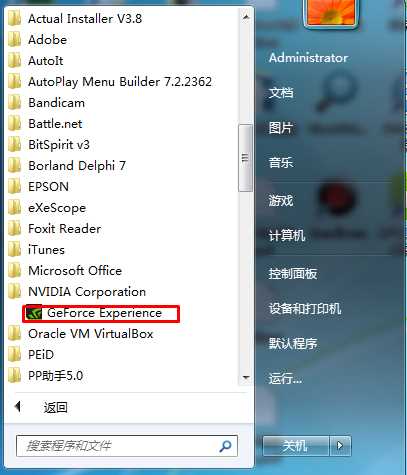
Task: Click the 关机 shutdown button
Action: [x=296, y=445]
